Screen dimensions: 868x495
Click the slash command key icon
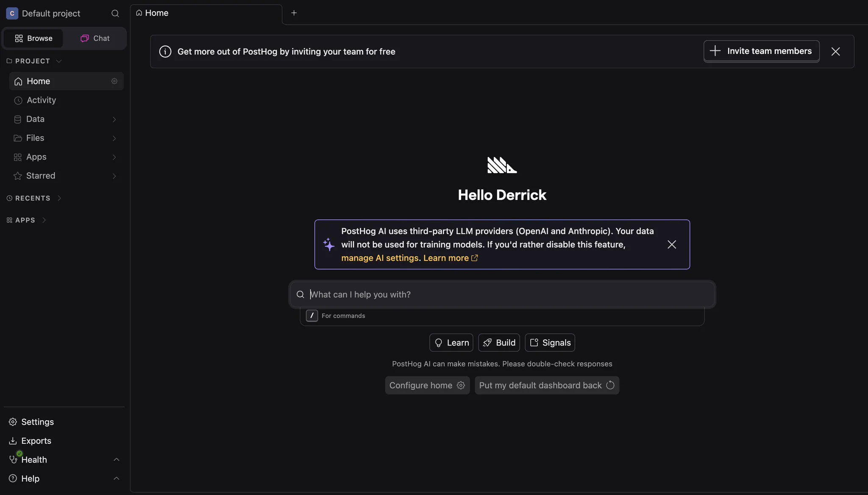[312, 316]
